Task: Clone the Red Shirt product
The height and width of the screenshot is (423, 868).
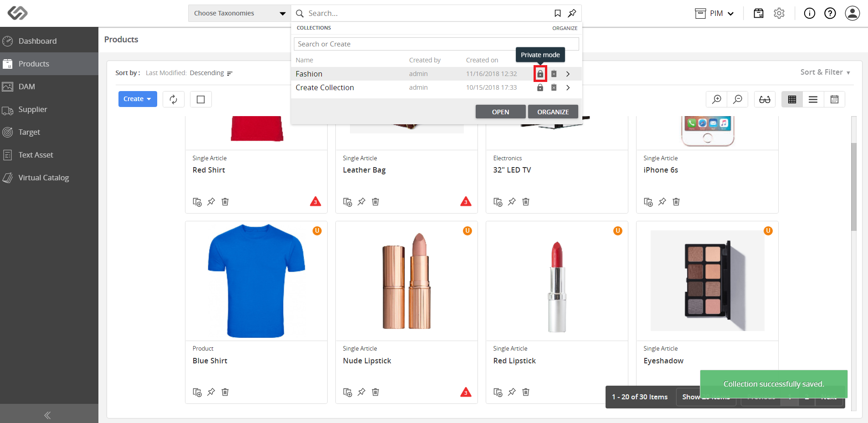Action: click(197, 202)
